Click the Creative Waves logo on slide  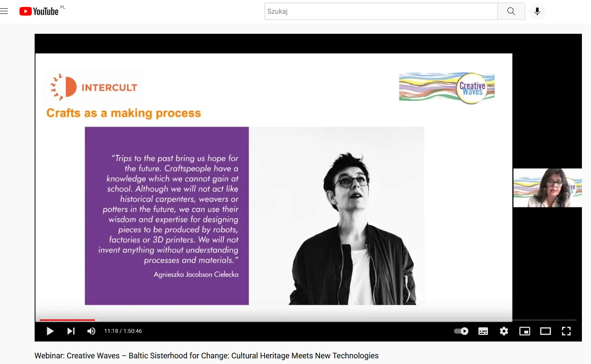pyautogui.click(x=447, y=88)
